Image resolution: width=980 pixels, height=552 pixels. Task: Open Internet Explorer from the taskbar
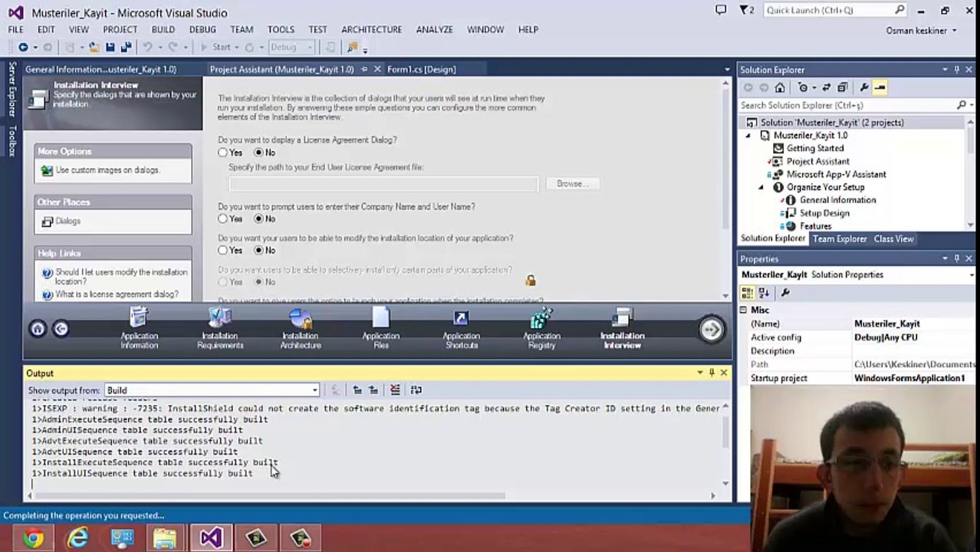click(x=77, y=538)
